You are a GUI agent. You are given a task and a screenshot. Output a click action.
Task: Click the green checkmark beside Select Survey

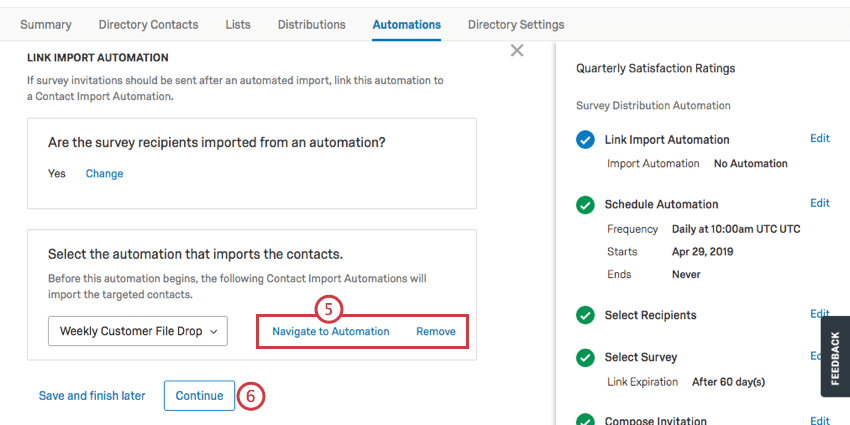coord(585,358)
